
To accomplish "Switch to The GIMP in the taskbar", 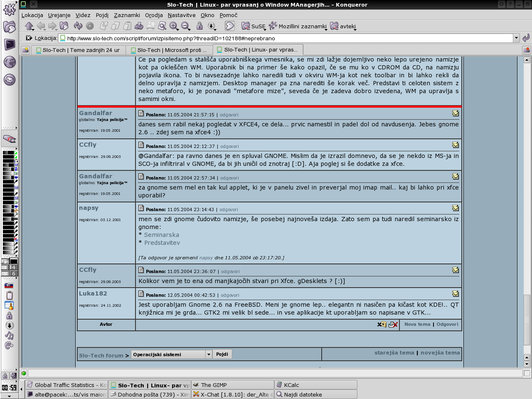I will point(232,385).
